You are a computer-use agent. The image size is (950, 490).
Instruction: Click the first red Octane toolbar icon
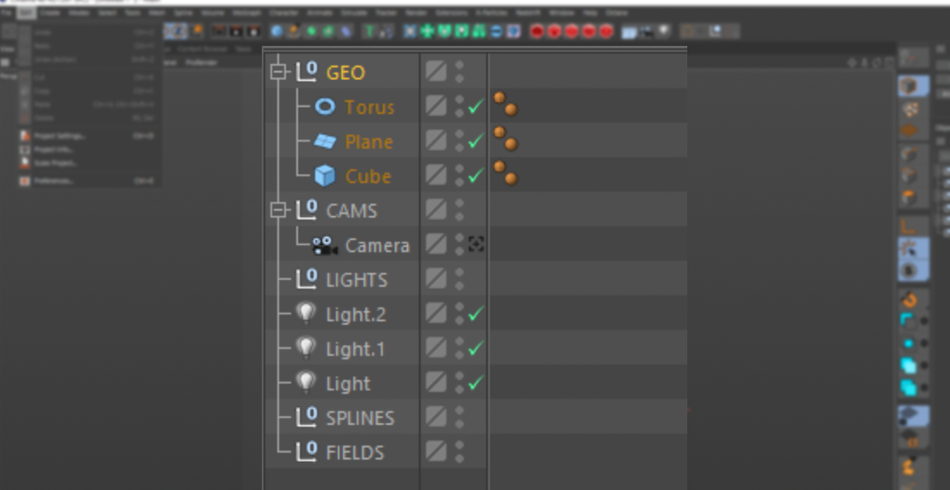pyautogui.click(x=537, y=31)
